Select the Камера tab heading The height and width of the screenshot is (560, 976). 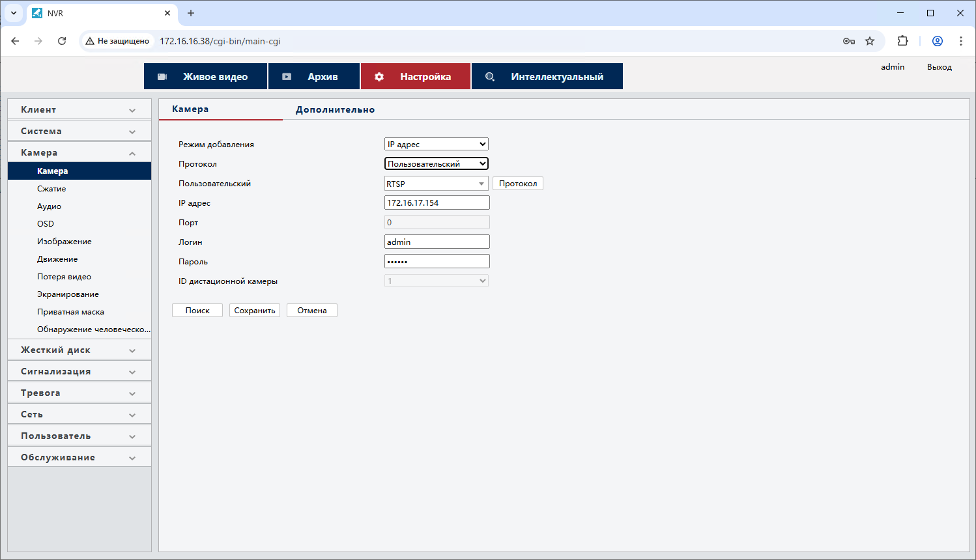coord(190,109)
